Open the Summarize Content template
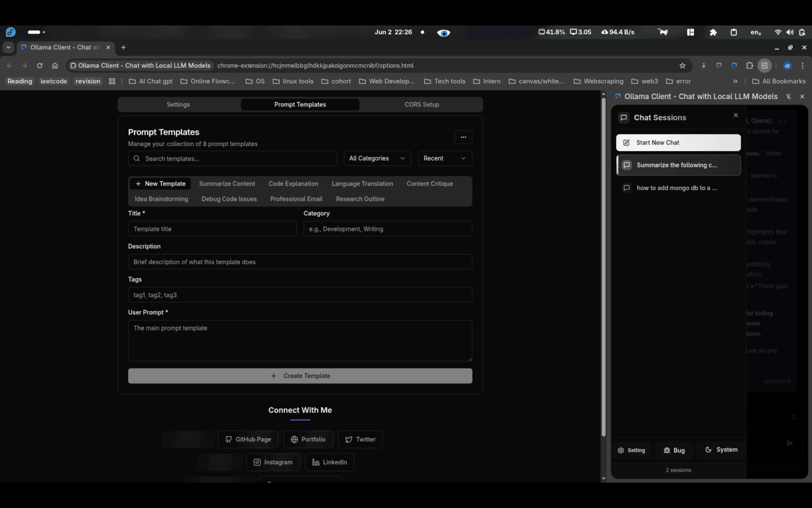This screenshot has width=812, height=508. 227,184
